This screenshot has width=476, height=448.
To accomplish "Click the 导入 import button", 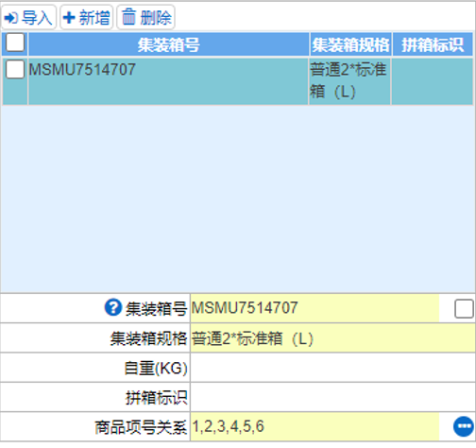I will coord(28,17).
